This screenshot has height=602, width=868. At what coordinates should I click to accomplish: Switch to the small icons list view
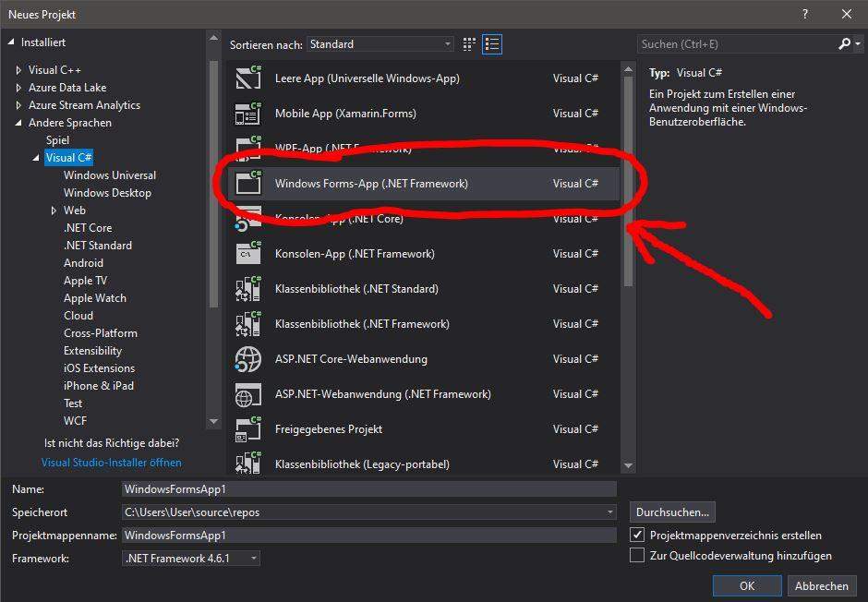[492, 44]
